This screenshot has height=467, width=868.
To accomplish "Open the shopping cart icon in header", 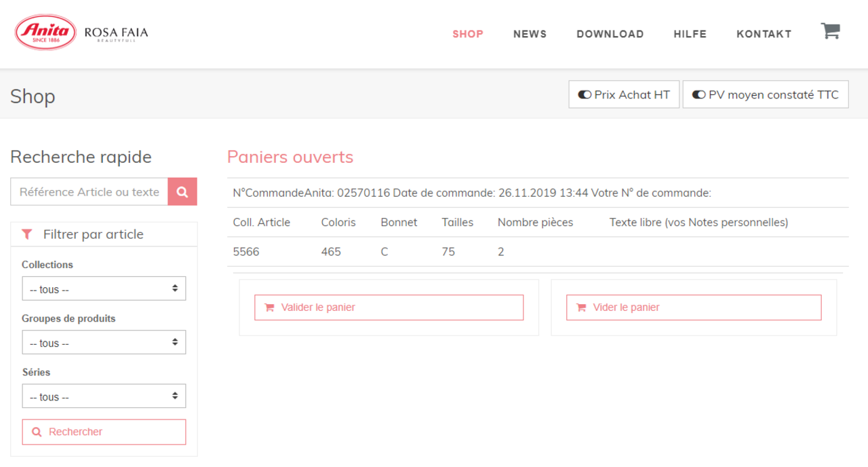I will pyautogui.click(x=830, y=31).
